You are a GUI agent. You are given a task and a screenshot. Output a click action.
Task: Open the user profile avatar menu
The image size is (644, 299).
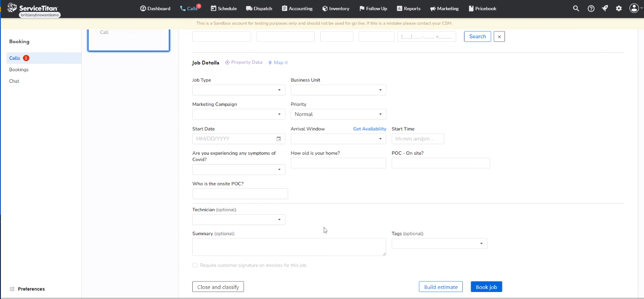click(634, 8)
